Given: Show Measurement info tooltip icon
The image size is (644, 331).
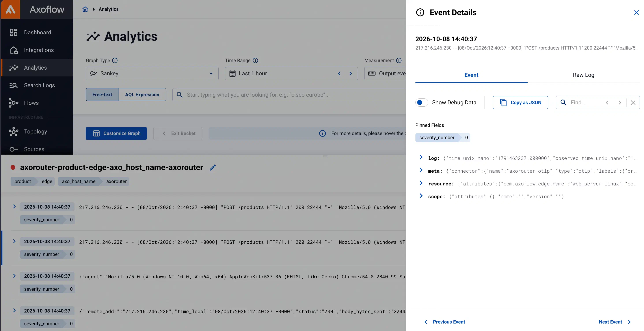Looking at the screenshot, I should click(399, 61).
